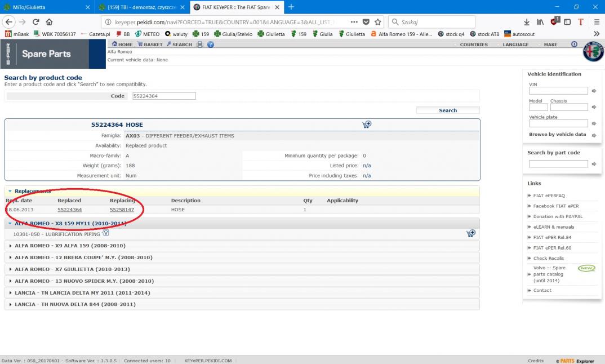Click Credits in the status bar

pos(536,361)
